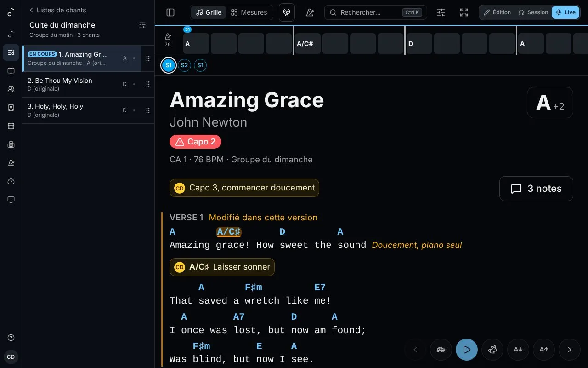Screen dimensions: 588x368
Task: Open setlist options sliders next to Culte du dimanche
Action: 142,25
